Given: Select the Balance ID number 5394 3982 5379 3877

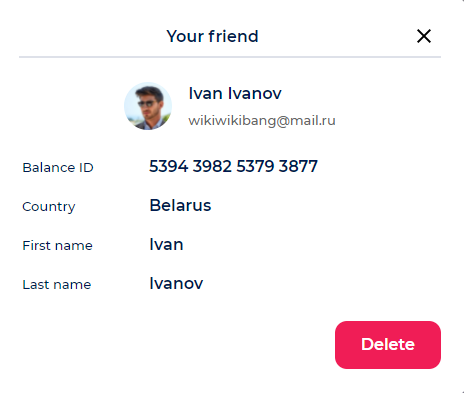Looking at the screenshot, I should point(233,166).
